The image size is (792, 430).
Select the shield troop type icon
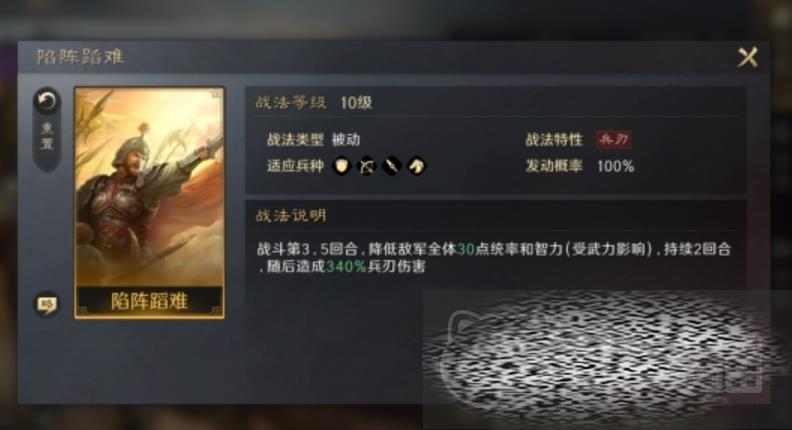(342, 166)
